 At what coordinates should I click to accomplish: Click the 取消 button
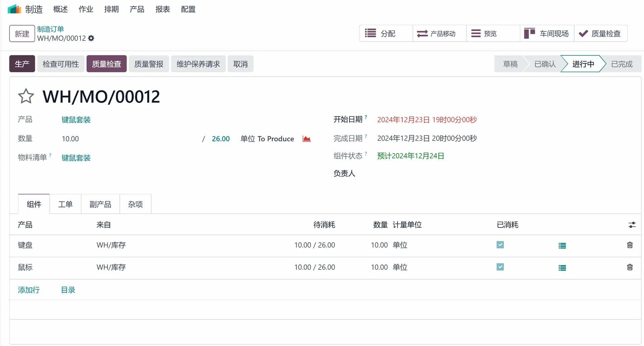[x=240, y=64]
